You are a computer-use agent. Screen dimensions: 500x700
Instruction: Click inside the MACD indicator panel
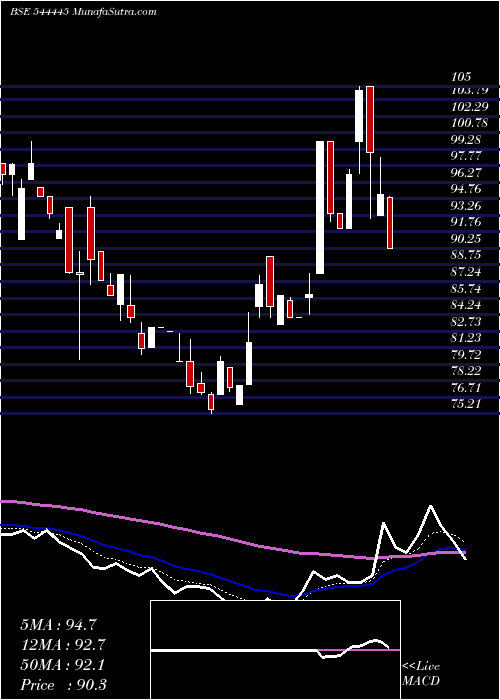point(275,650)
